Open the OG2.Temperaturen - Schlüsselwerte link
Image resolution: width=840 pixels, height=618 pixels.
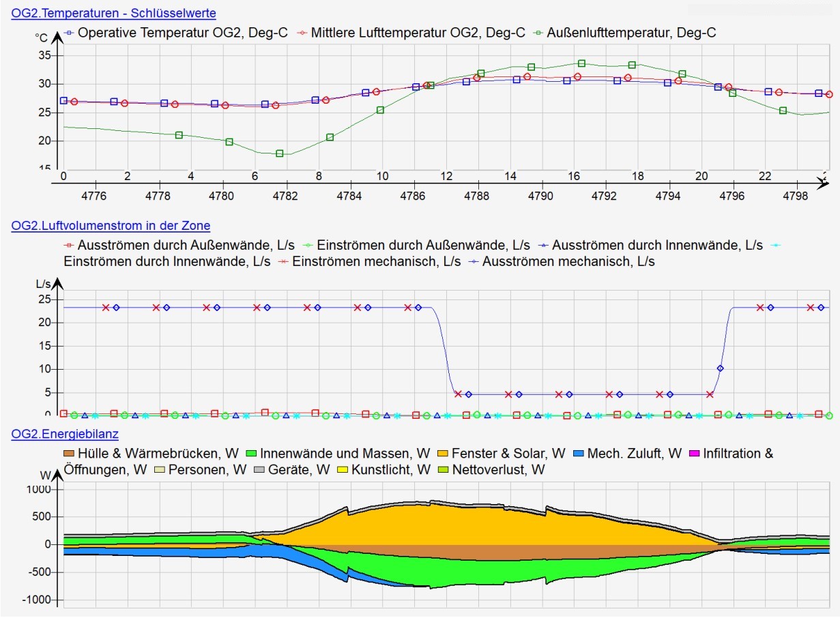113,13
